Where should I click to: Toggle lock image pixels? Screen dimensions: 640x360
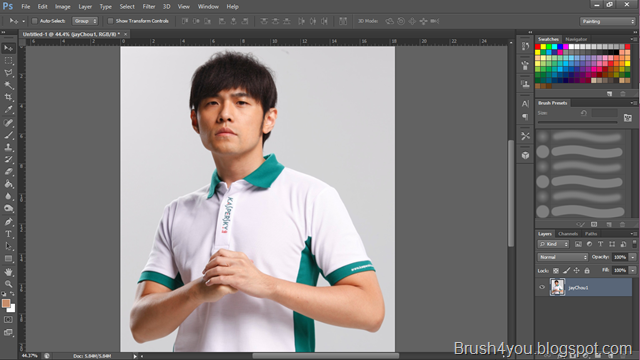(567, 271)
